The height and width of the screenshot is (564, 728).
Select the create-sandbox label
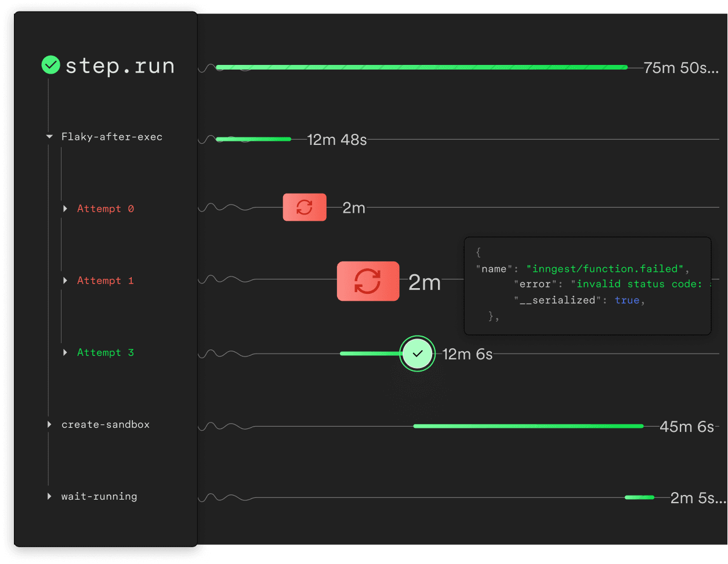[x=106, y=424]
